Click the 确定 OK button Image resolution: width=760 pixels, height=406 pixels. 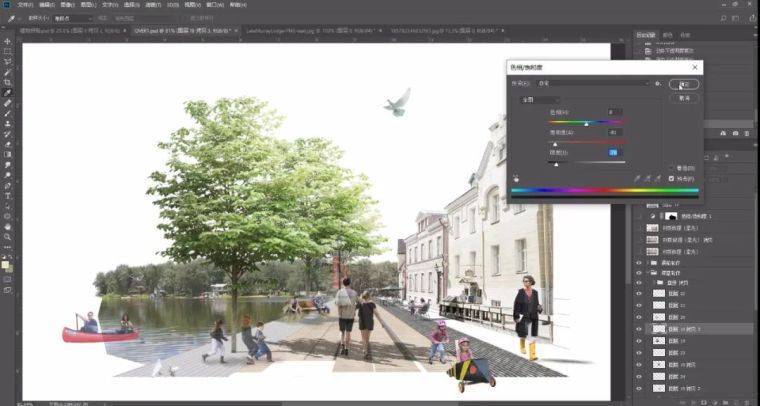[x=684, y=84]
